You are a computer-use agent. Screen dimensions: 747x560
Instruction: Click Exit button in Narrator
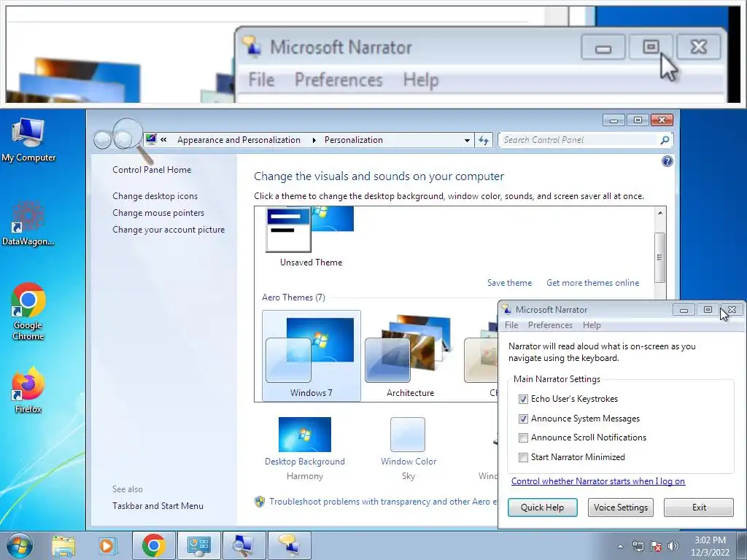tap(699, 507)
